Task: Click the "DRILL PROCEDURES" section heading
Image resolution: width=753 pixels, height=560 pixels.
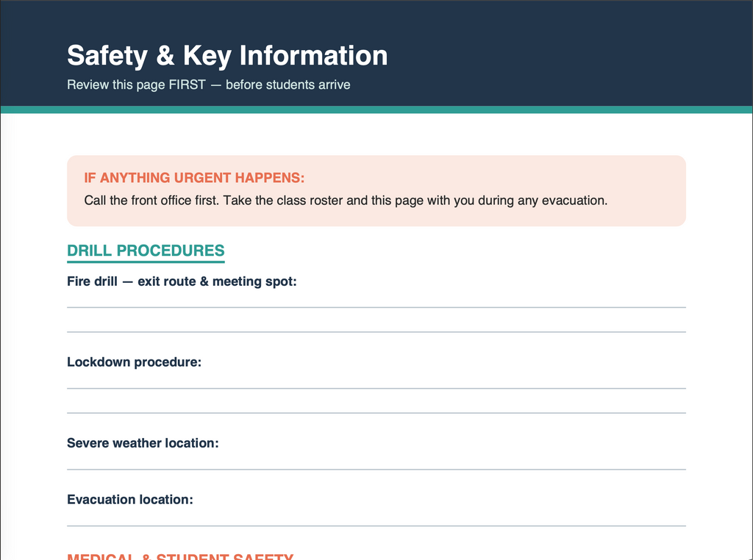Action: 146,251
